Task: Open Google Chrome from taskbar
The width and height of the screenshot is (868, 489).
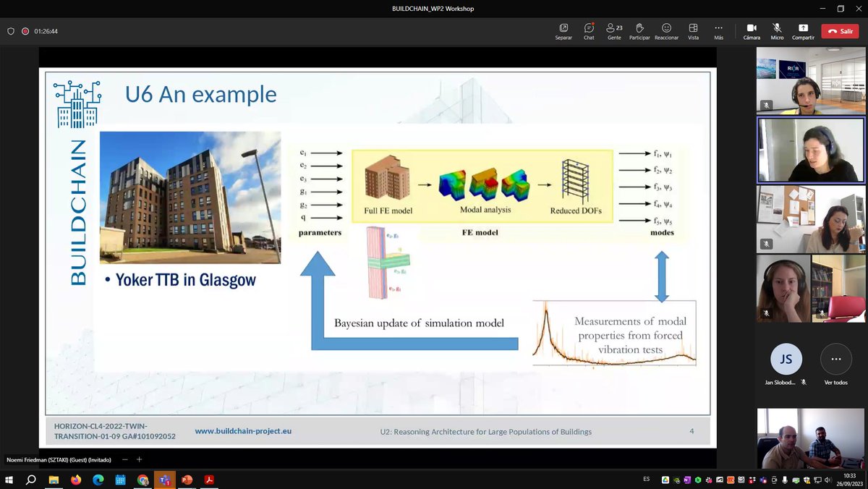Action: 142,480
